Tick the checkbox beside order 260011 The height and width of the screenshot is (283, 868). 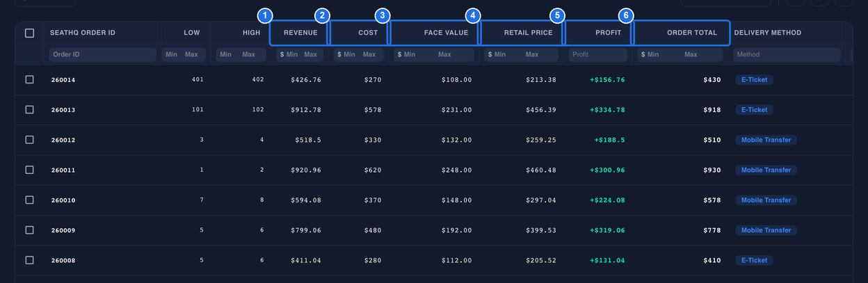point(29,170)
